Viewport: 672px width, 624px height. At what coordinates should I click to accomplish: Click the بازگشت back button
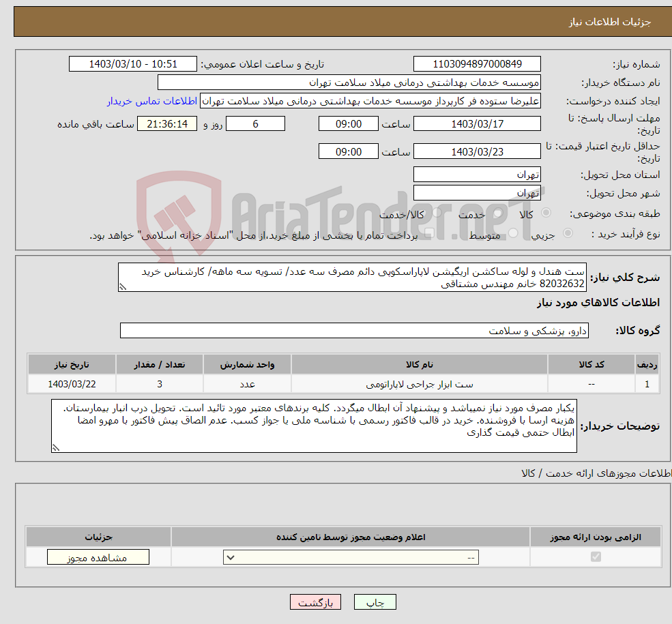(315, 602)
